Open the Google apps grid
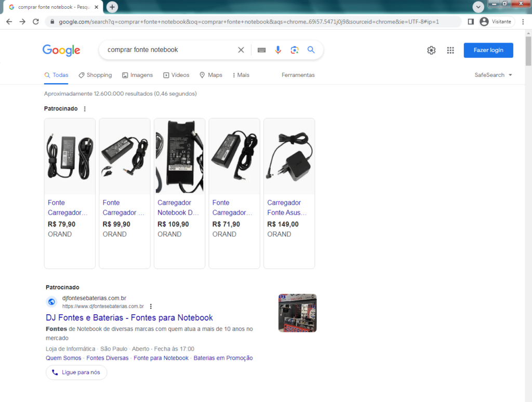Image resolution: width=532 pixels, height=402 pixels. [450, 50]
